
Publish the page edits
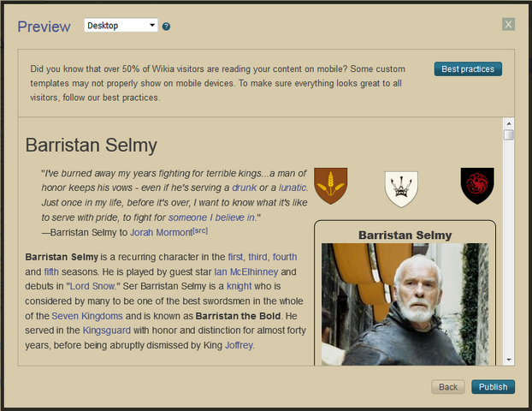pos(493,387)
